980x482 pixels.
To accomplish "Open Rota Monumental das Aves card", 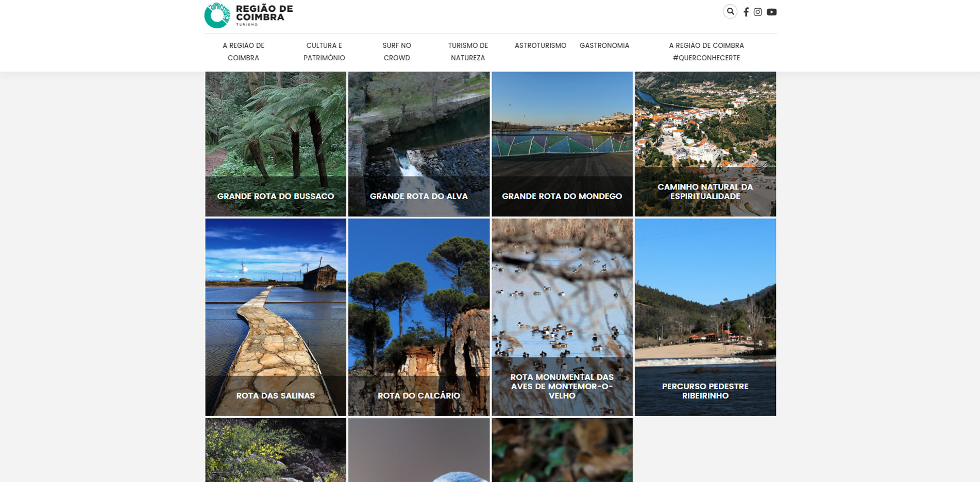I will 562,317.
